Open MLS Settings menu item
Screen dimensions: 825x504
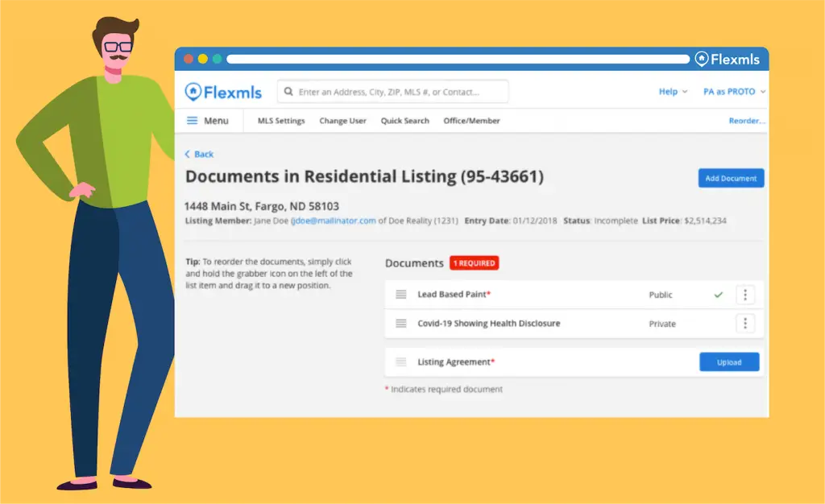(x=281, y=121)
